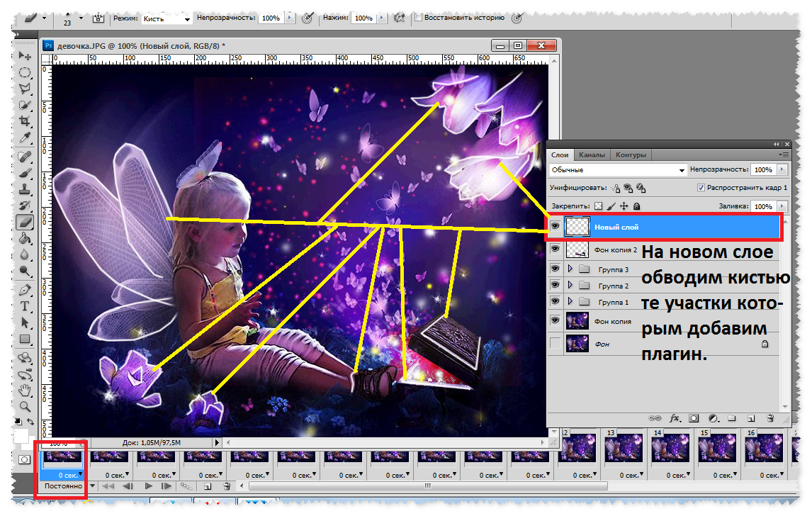Open the Нажим flow slider arrow
The image size is (812, 516).
tap(382, 18)
